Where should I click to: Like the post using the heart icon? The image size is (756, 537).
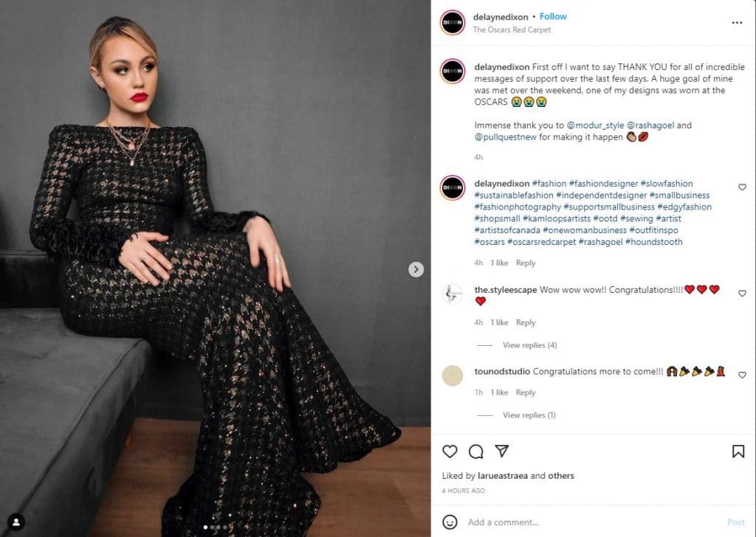tap(449, 451)
